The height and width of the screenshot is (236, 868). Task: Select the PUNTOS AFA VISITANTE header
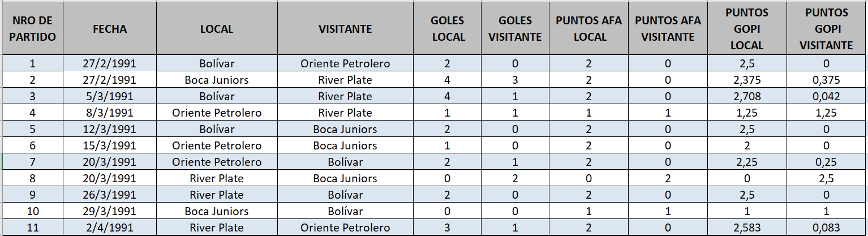[x=668, y=29]
